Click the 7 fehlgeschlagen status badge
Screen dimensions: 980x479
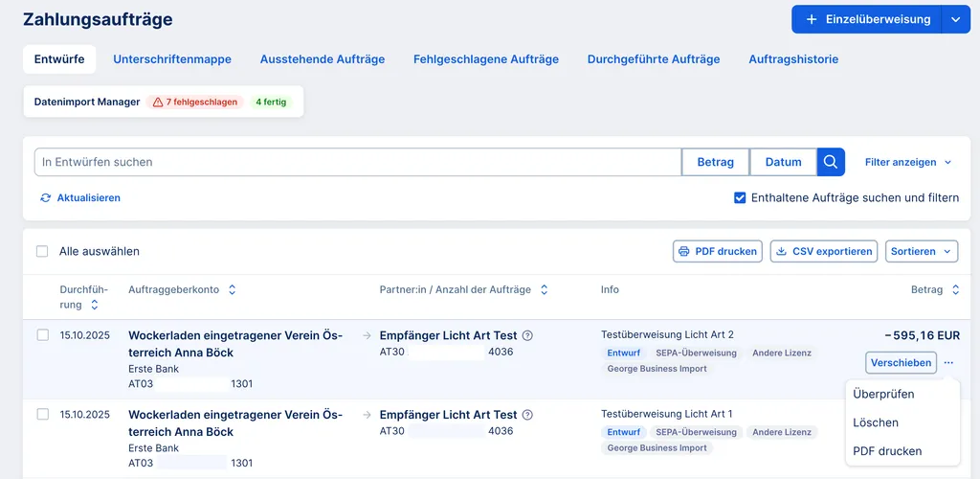pos(195,102)
